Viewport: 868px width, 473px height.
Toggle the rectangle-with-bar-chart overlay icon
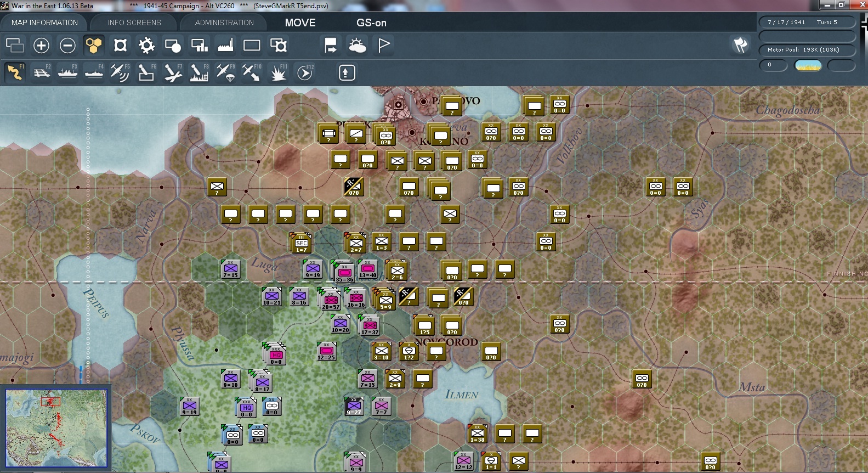click(199, 45)
